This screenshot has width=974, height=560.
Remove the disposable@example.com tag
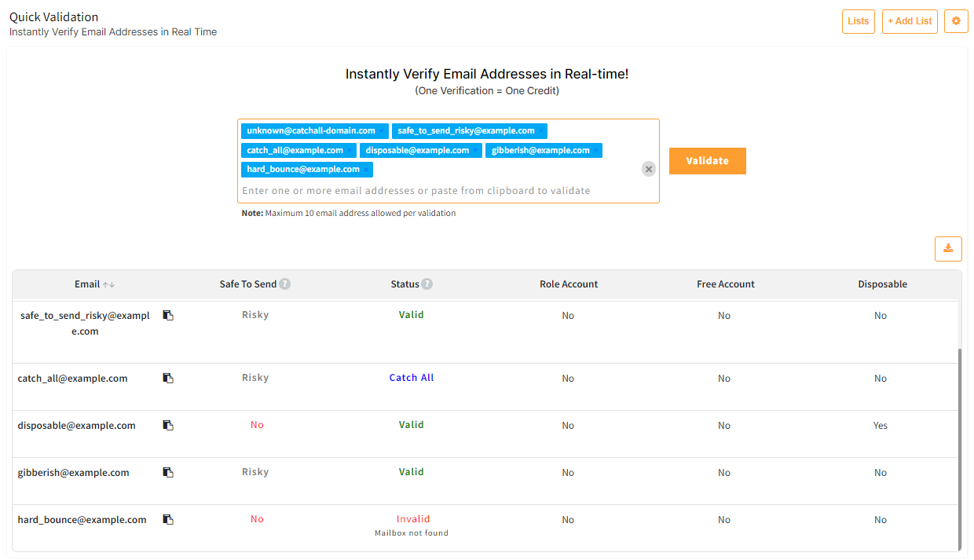tap(475, 151)
